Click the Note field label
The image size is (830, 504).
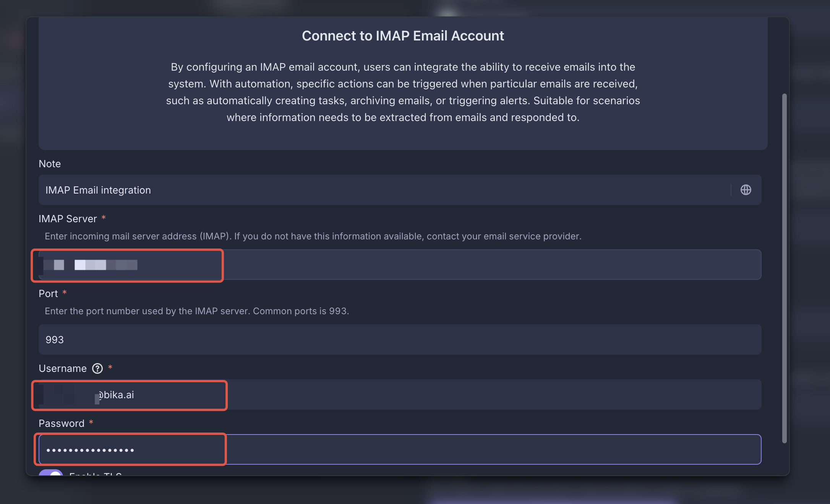pyautogui.click(x=50, y=164)
